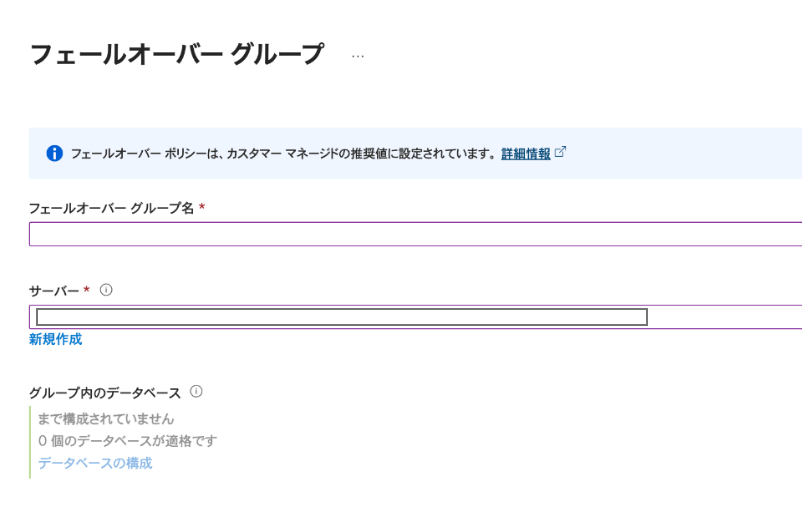This screenshot has height=530, width=802.
Task: Click the external link icon next to 詳細情報
Action: tap(560, 153)
